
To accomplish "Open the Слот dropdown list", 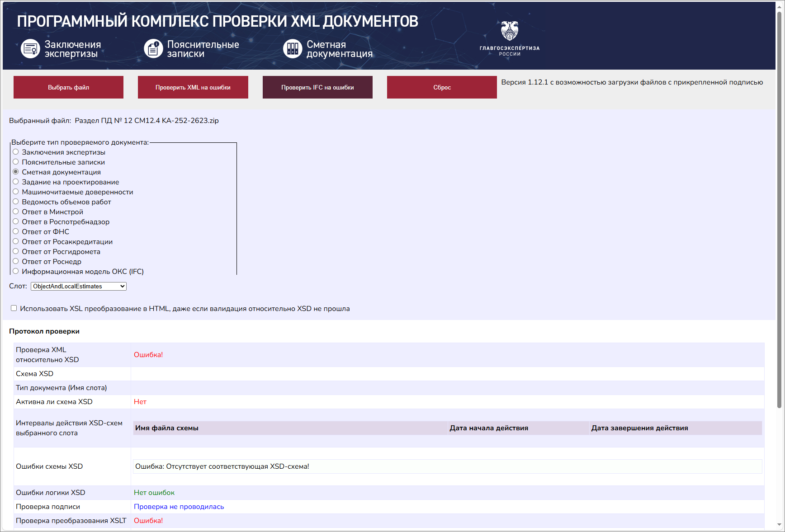I will tap(78, 286).
